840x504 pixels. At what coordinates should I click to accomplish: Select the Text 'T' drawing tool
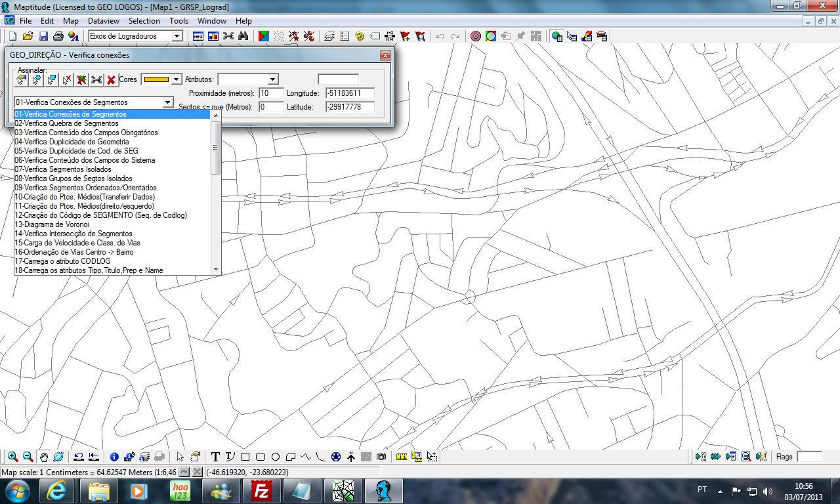click(215, 457)
